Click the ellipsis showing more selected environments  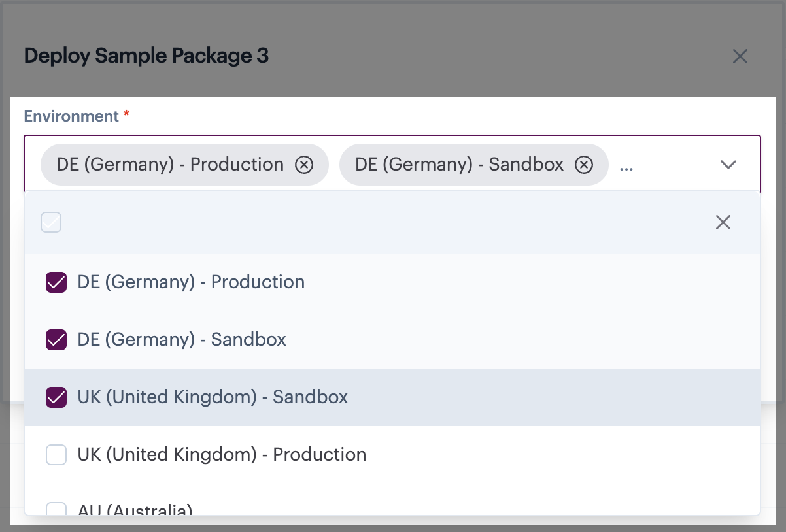pos(626,166)
